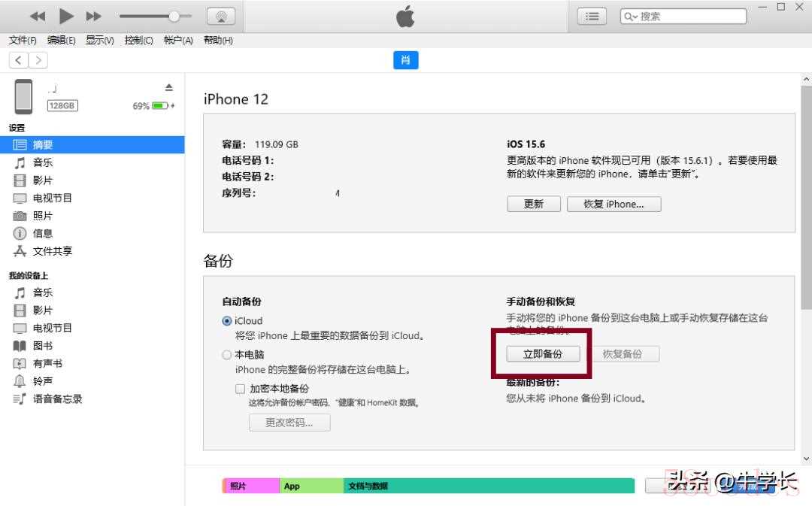Click the battery charge indicator icon

click(160, 106)
